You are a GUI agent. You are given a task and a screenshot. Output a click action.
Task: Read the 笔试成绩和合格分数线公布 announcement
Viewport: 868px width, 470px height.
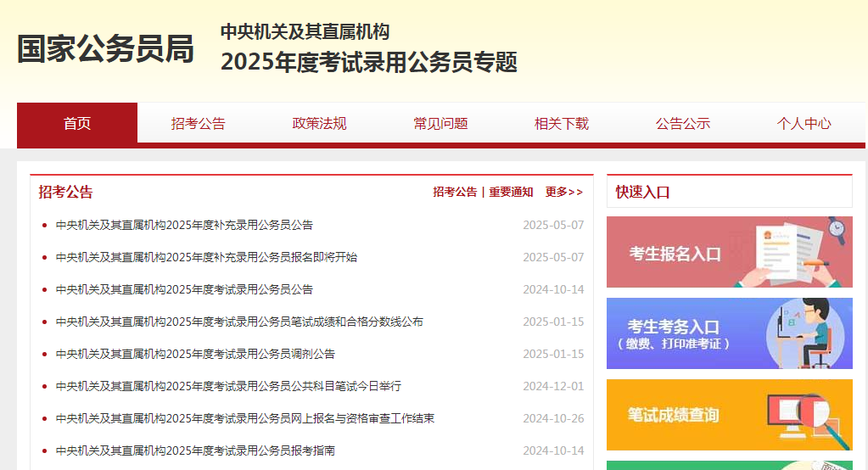(x=239, y=322)
